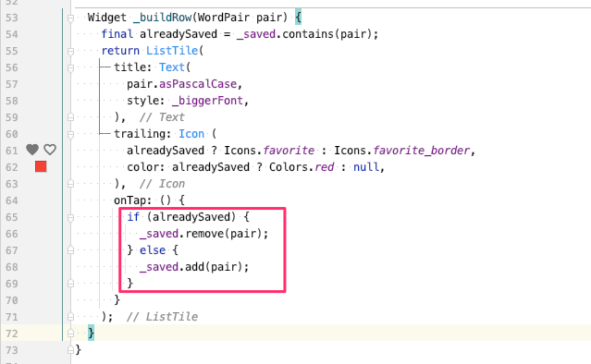Image resolution: width=591 pixels, height=364 pixels.
Task: Click the fold end marker on line 73
Action: (70, 350)
